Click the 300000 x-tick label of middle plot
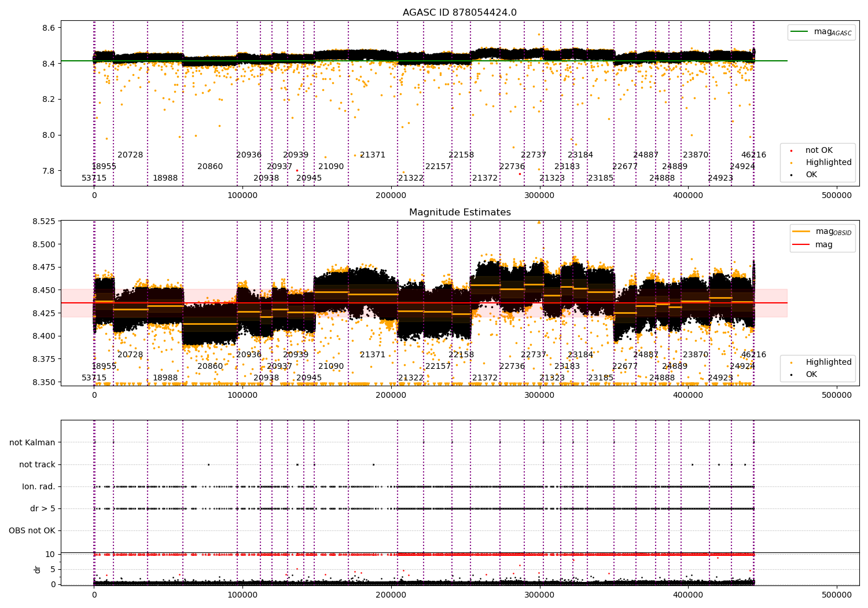Screen dimensions: 868x608 pos(540,395)
